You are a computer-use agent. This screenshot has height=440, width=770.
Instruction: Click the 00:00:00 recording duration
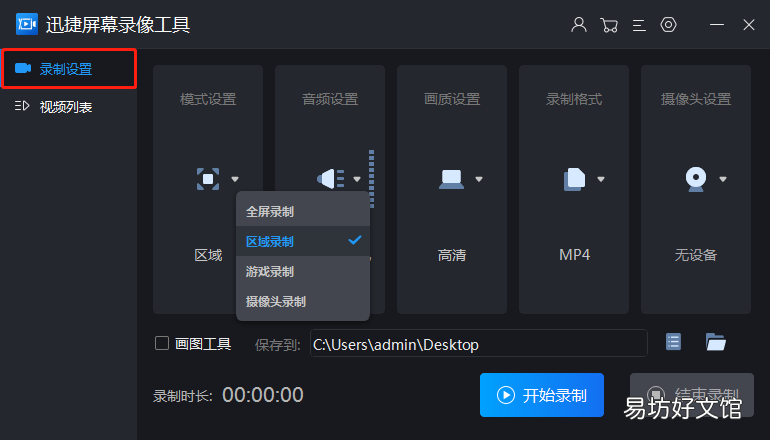tap(263, 395)
